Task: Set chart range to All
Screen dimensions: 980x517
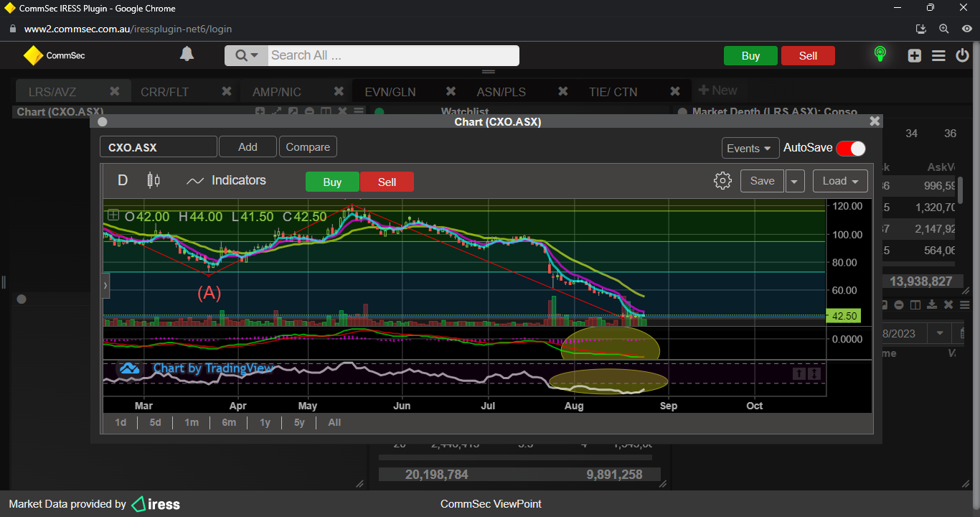Action: (334, 422)
